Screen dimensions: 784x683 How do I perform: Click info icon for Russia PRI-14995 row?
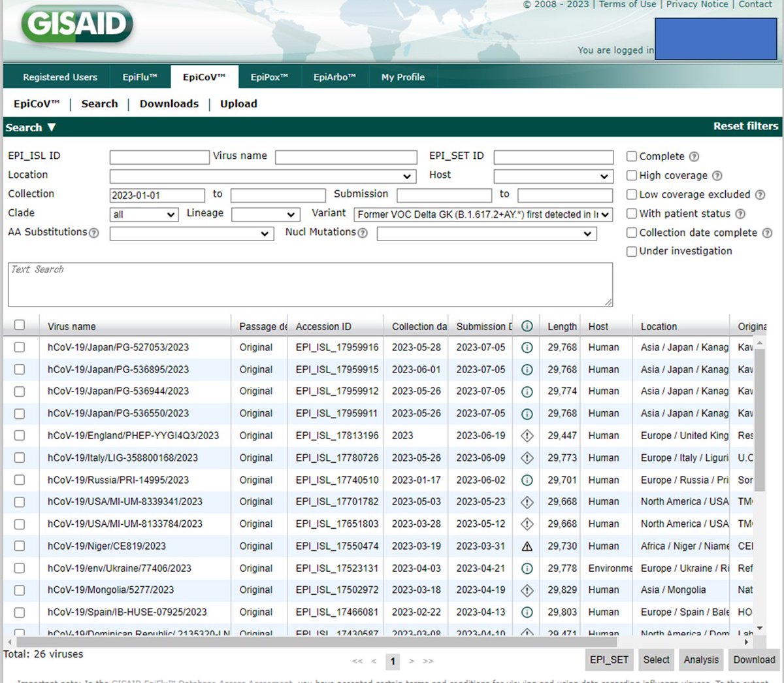coord(527,480)
